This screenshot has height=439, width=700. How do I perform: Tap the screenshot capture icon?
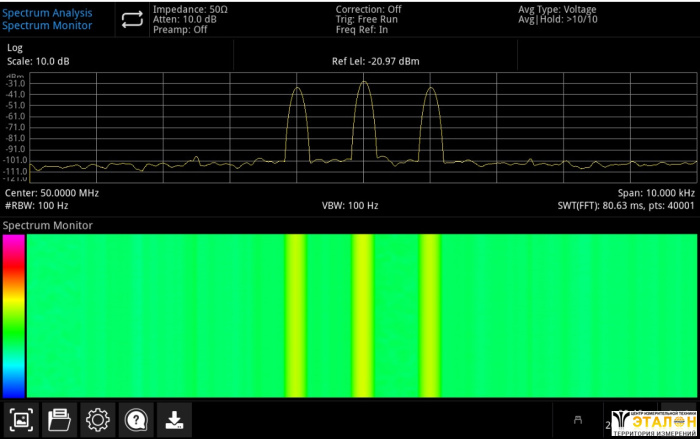click(20, 420)
